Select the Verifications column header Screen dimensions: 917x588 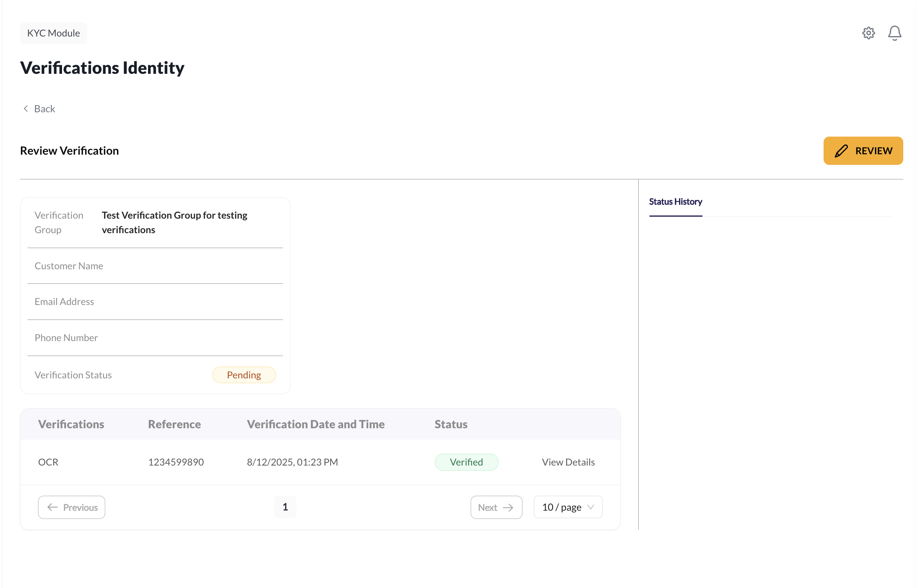pos(71,424)
